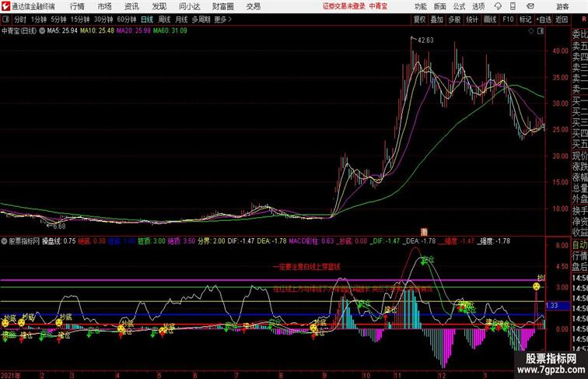Open the 公式 menu
588x379 pixels.
pyautogui.click(x=459, y=6)
